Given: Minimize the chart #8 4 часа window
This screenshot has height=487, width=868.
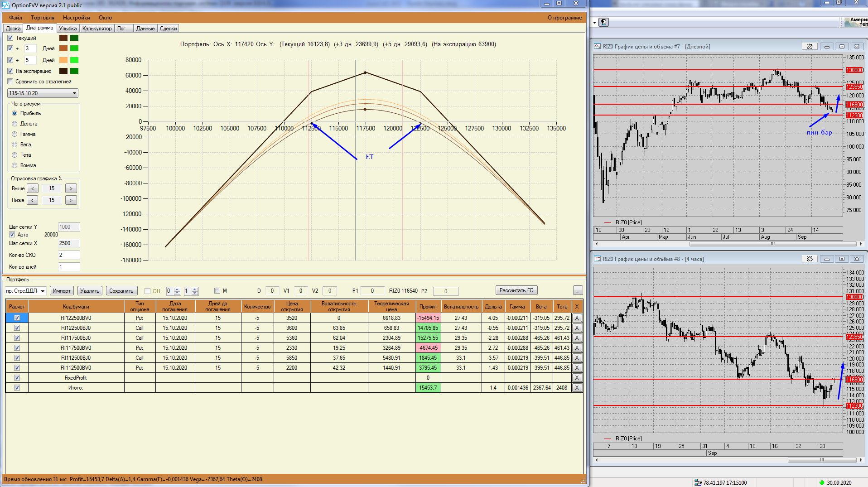Looking at the screenshot, I should click(827, 259).
